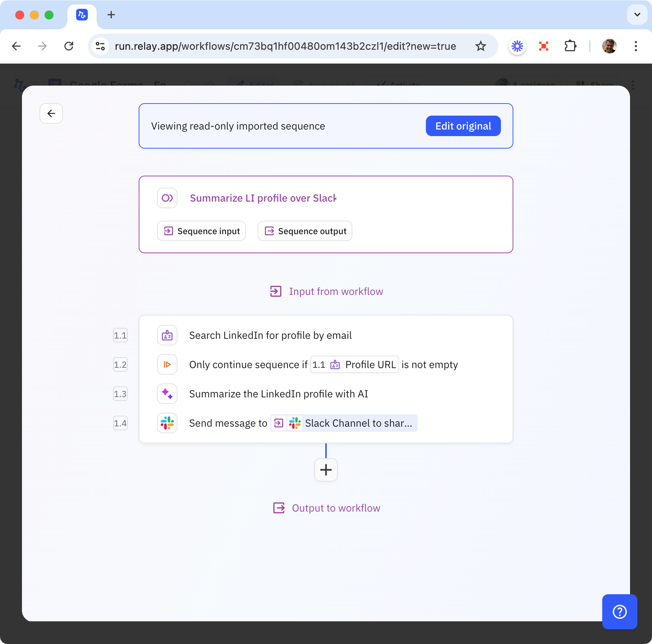Click the orange continue-condition step icon

167,364
